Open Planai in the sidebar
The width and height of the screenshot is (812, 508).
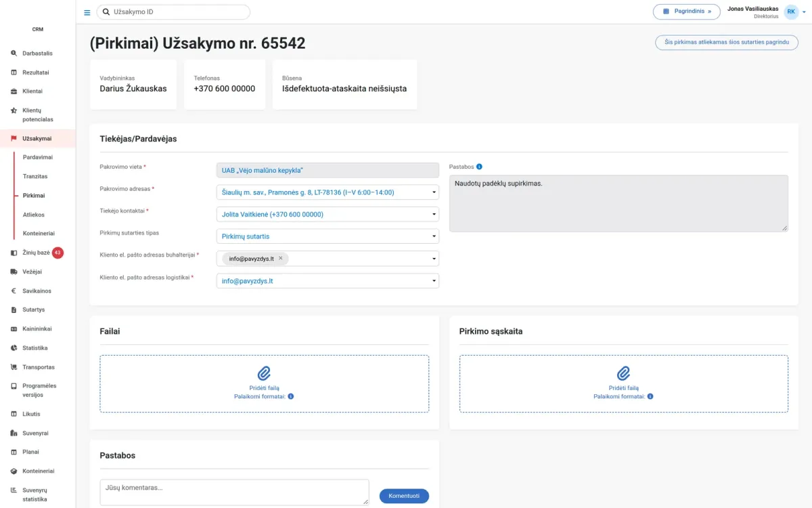point(30,452)
